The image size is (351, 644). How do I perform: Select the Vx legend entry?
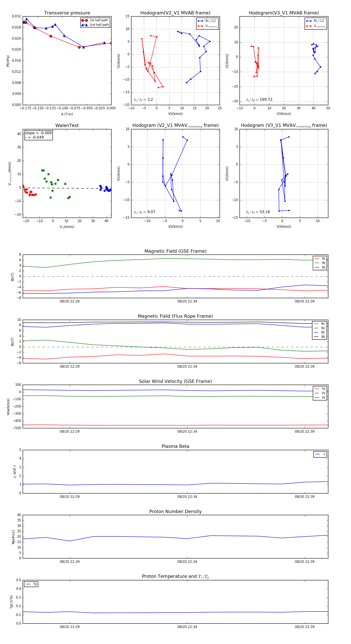[x=320, y=389]
